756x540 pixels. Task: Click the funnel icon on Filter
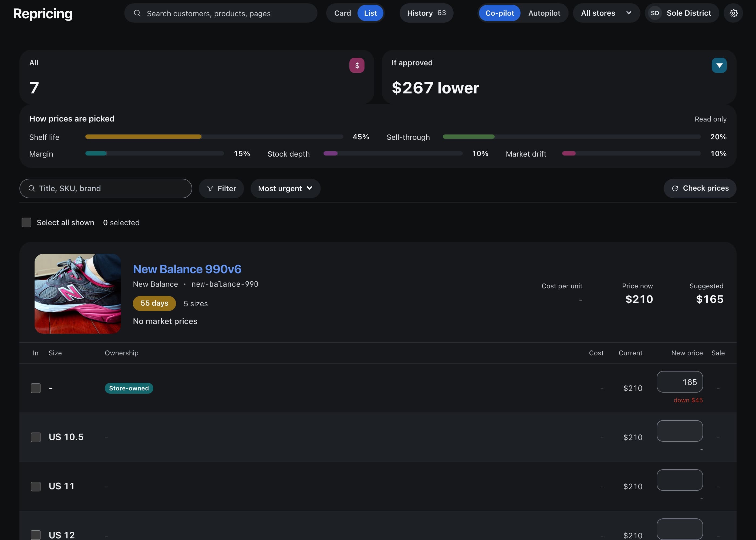[x=210, y=188]
